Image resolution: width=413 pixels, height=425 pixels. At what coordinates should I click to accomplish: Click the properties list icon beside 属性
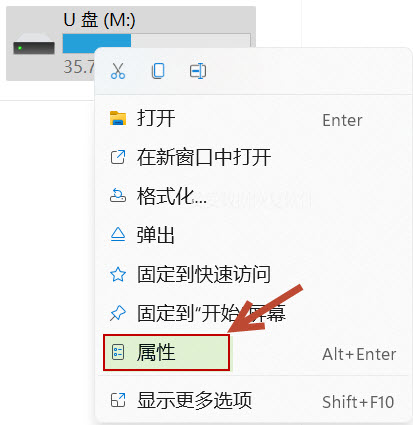click(118, 352)
